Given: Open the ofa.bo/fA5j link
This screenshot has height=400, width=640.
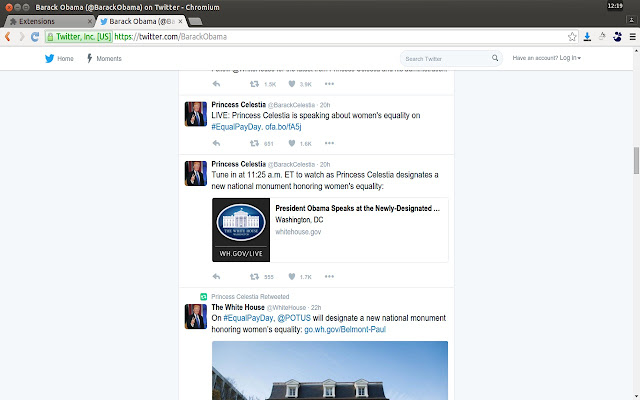Looking at the screenshot, I should (x=283, y=127).
